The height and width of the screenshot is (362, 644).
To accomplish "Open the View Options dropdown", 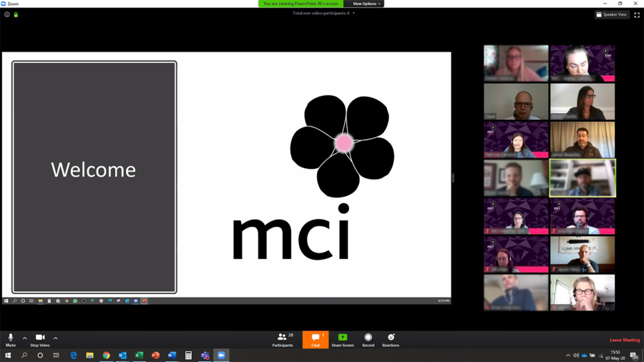I will (367, 4).
